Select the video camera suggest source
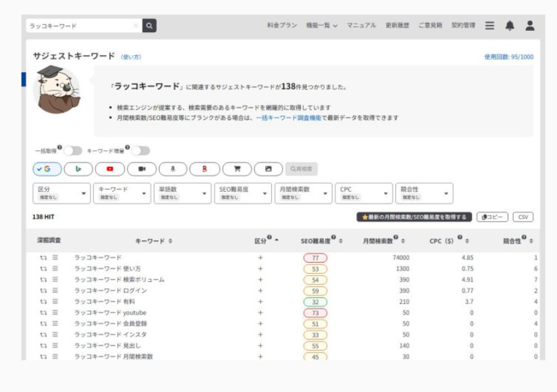557x392 pixels. pyautogui.click(x=142, y=169)
